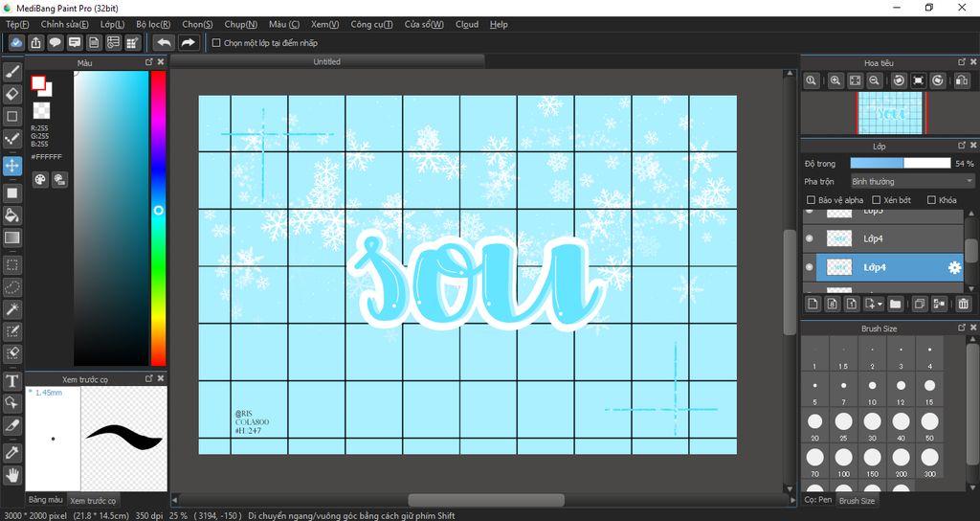
Task: Open settings gear of selected Lớp4 layer
Action: coord(954,268)
